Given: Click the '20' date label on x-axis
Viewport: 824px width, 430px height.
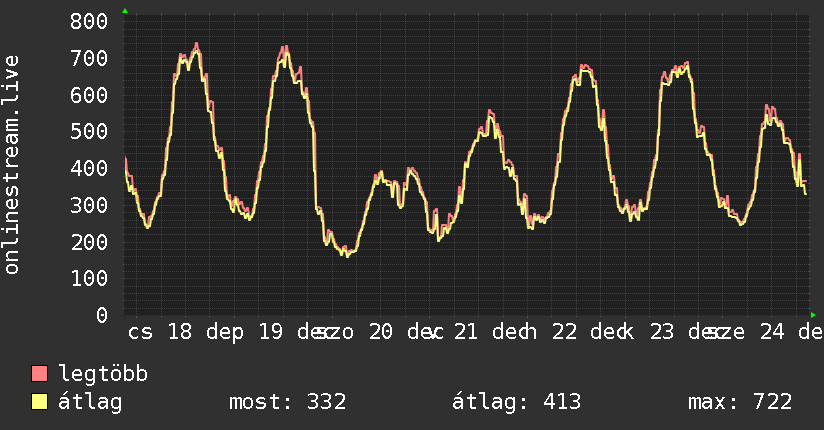Looking at the screenshot, I should (x=380, y=332).
